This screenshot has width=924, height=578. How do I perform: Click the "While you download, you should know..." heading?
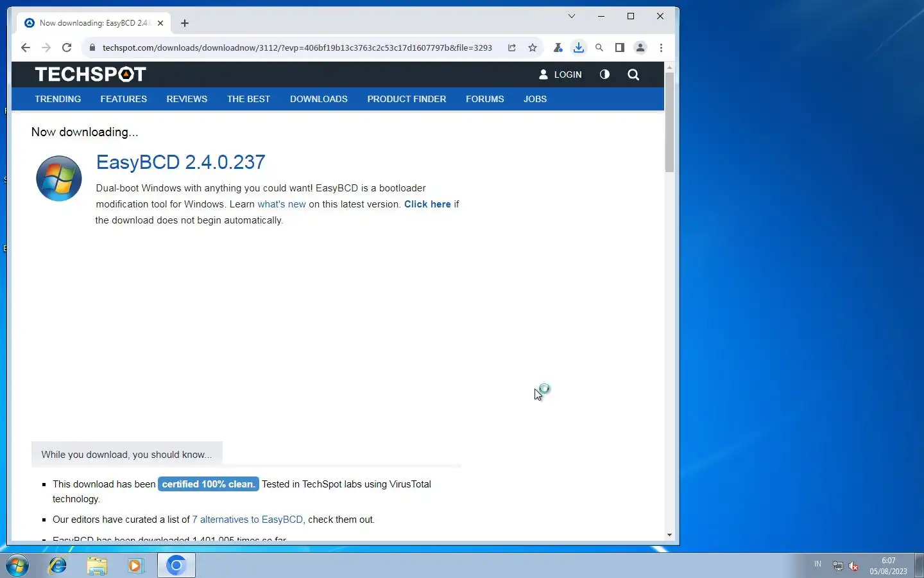coord(126,455)
